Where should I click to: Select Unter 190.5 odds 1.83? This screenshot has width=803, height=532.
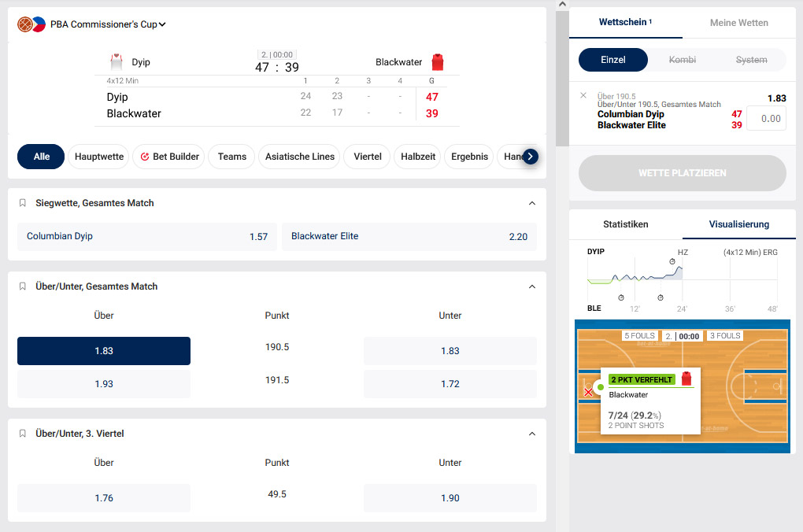pos(450,351)
